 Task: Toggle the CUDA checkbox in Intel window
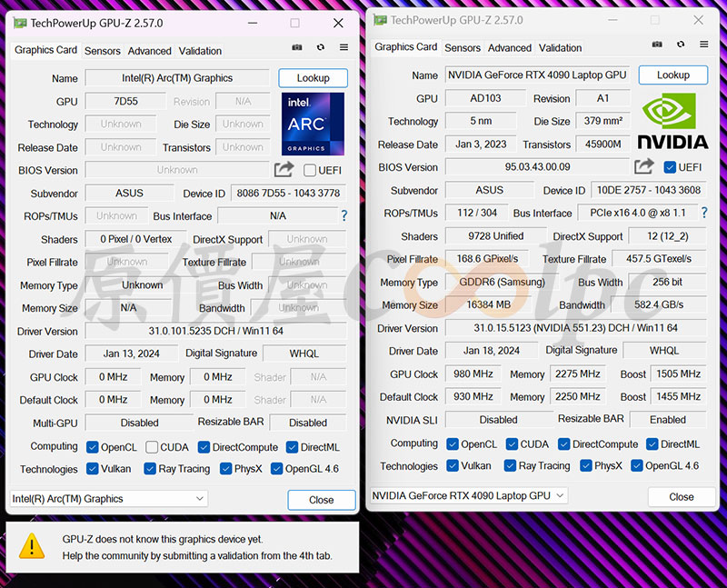(152, 447)
